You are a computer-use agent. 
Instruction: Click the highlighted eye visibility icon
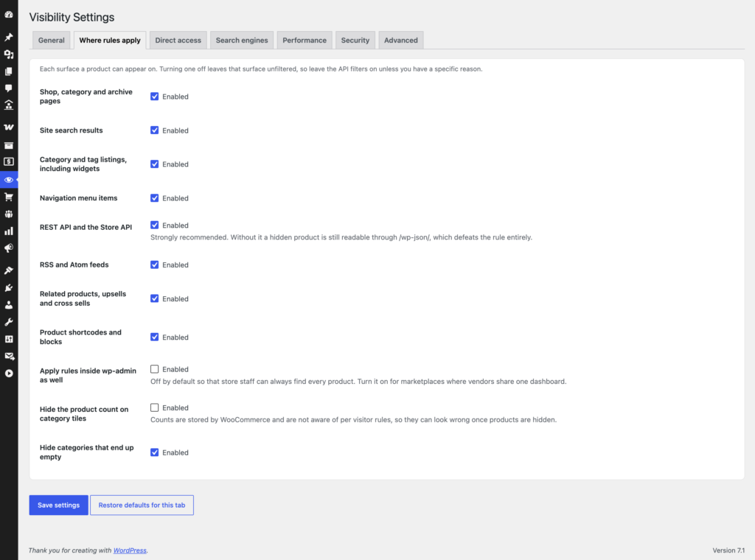pos(9,180)
